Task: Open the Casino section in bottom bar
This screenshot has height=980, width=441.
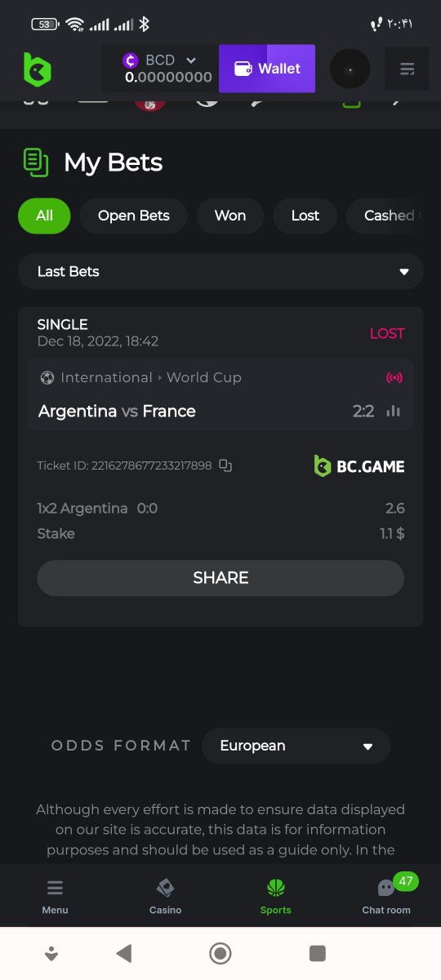Action: [165, 896]
